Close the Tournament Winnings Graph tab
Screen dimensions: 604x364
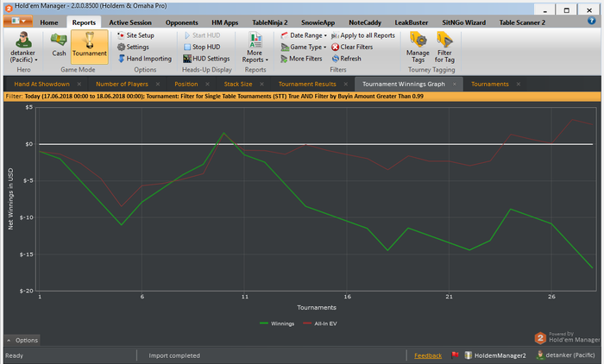coord(455,84)
